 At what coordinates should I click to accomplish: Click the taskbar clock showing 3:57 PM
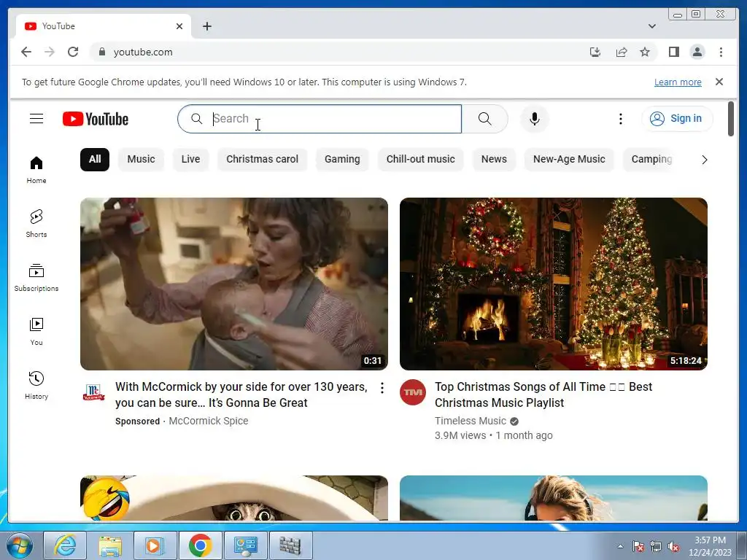(710, 546)
